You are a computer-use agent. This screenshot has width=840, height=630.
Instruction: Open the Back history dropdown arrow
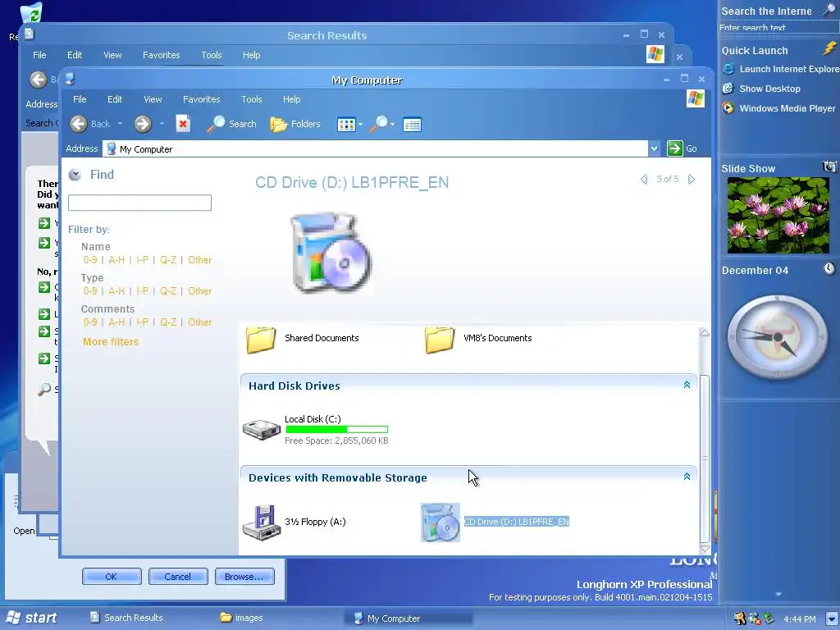120,124
